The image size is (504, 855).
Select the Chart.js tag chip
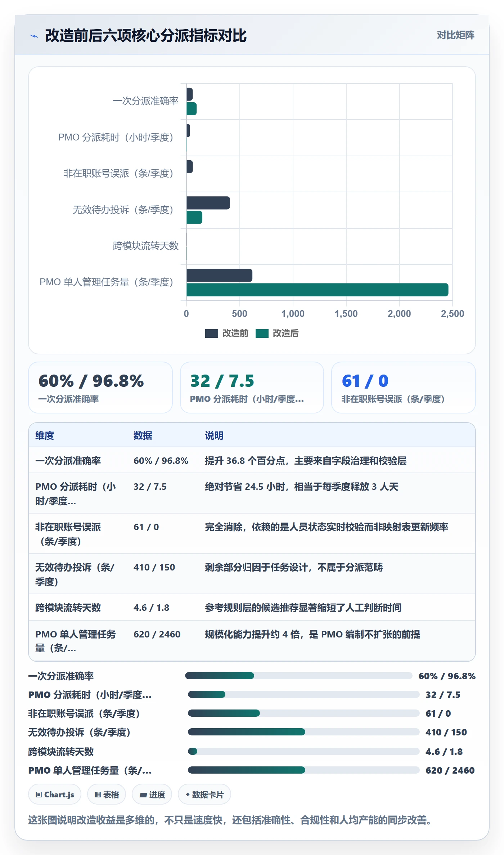pyautogui.click(x=55, y=794)
